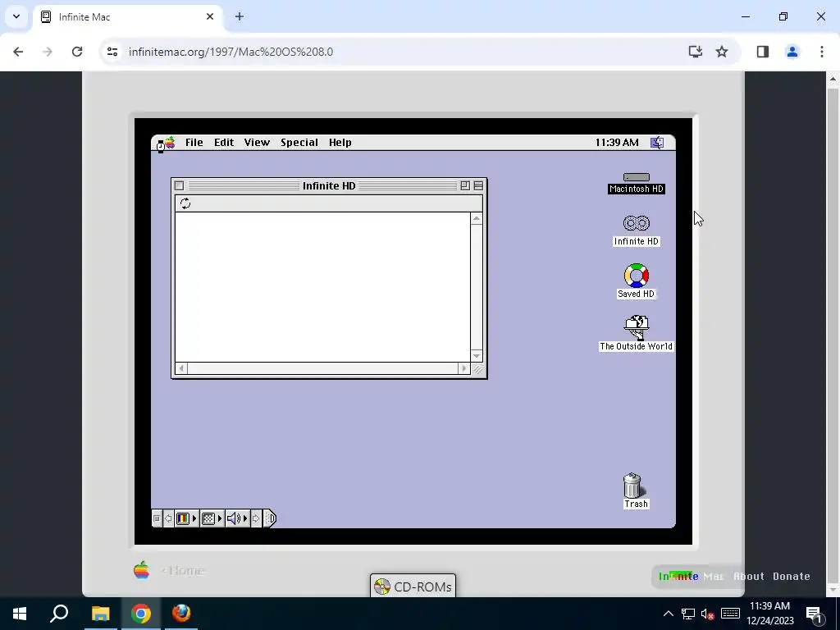
Task: Select the Infinite Mac browser tab
Action: tap(128, 16)
